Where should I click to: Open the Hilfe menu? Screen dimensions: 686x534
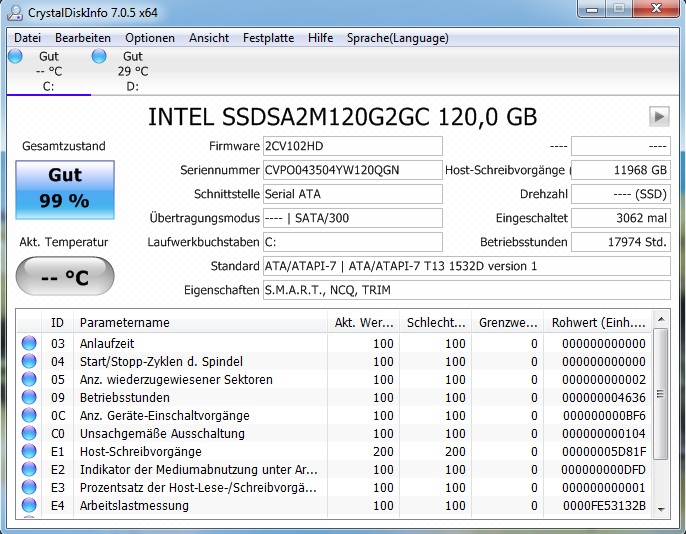320,38
